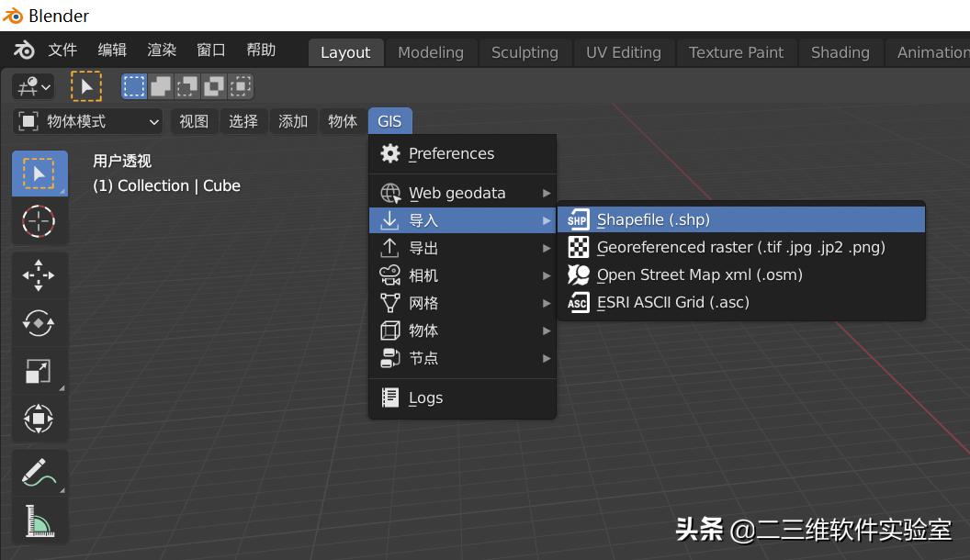
Task: Switch to the Shading workspace tab
Action: click(x=839, y=52)
